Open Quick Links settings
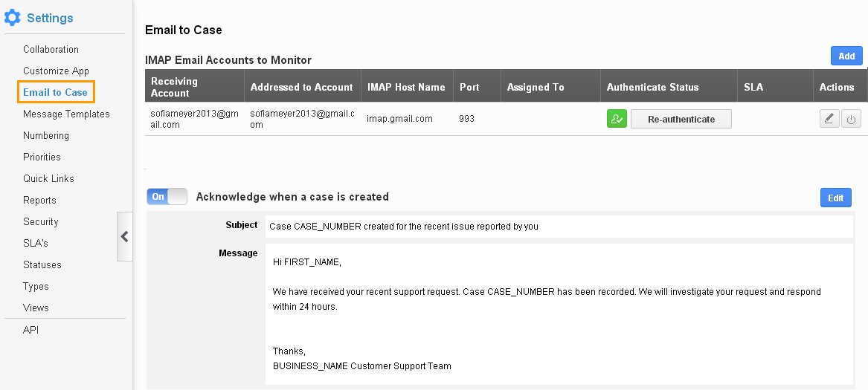This screenshot has width=868, height=390. coord(48,179)
